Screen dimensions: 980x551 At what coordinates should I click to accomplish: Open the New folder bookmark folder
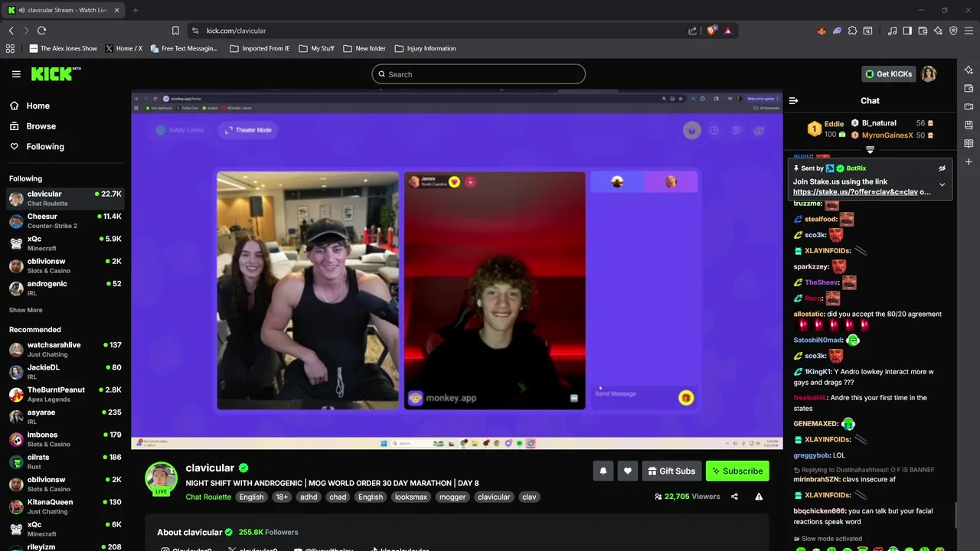[x=364, y=48]
